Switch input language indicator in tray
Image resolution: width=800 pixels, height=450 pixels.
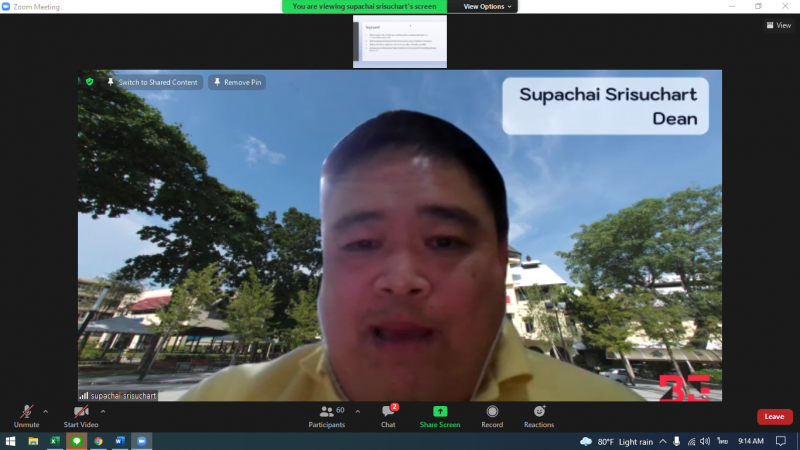722,441
